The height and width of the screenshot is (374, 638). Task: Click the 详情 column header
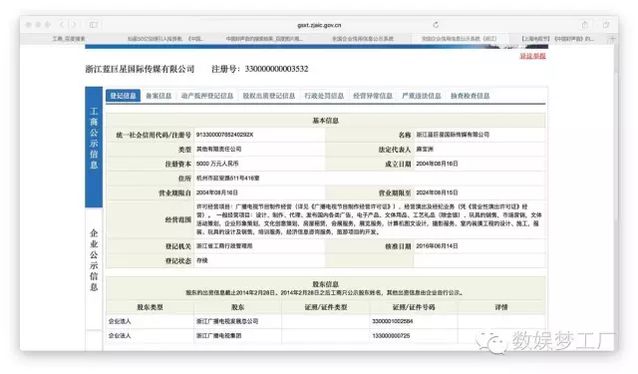[x=501, y=307]
